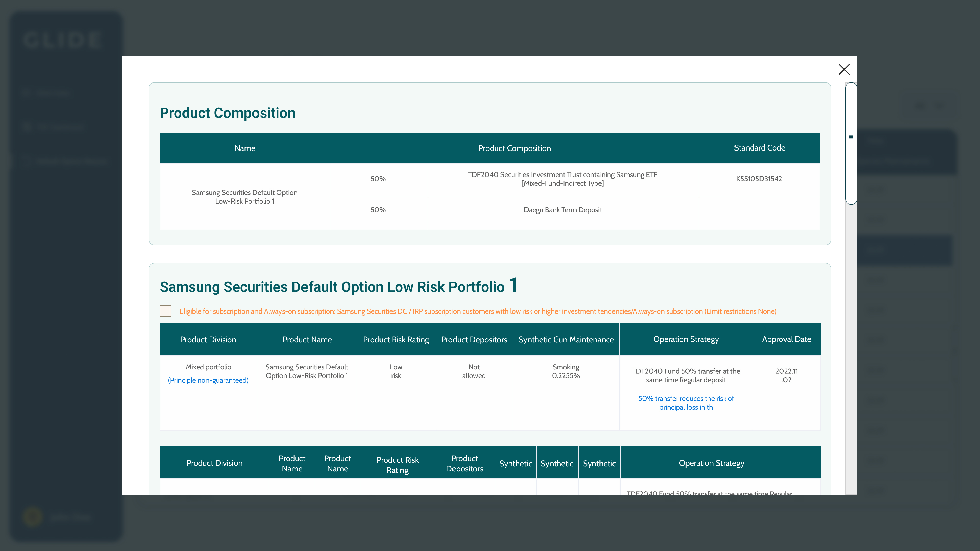Viewport: 980px width, 551px height.
Task: Click the Product Risk Rating header above Low risk
Action: [396, 340]
